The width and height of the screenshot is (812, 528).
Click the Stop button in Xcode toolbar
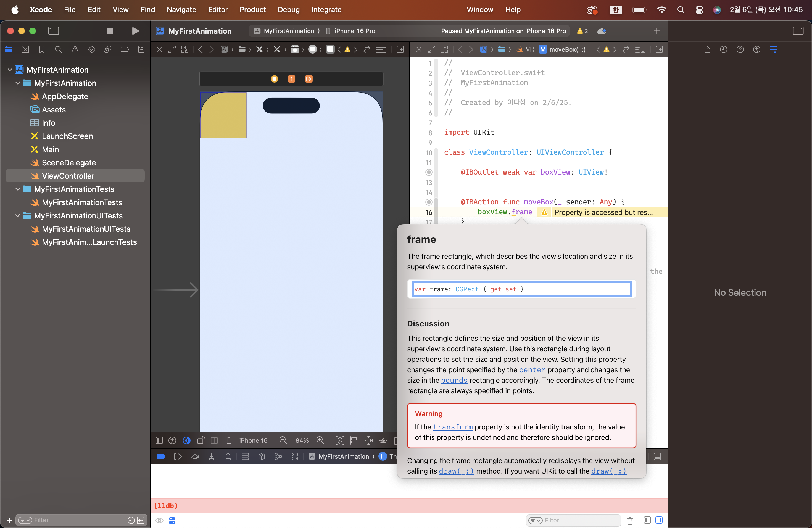tap(110, 31)
